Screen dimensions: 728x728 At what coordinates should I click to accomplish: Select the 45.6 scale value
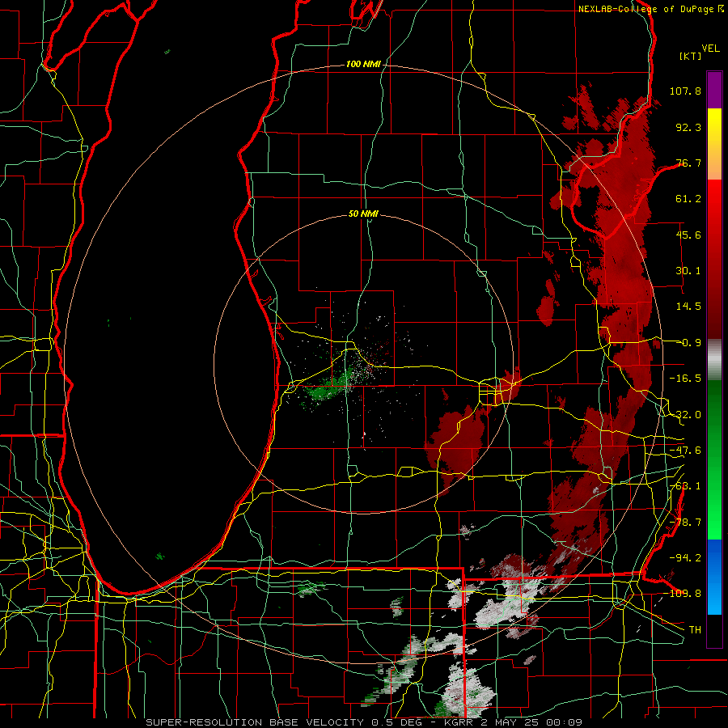click(688, 235)
